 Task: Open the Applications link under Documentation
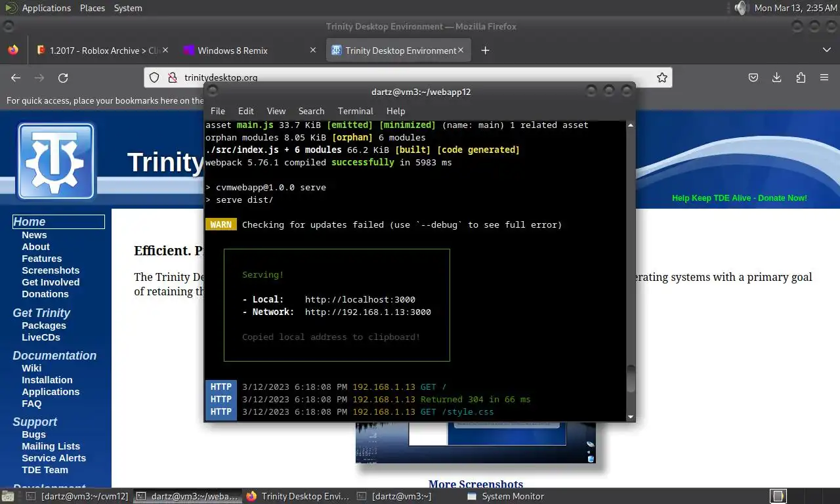51,392
